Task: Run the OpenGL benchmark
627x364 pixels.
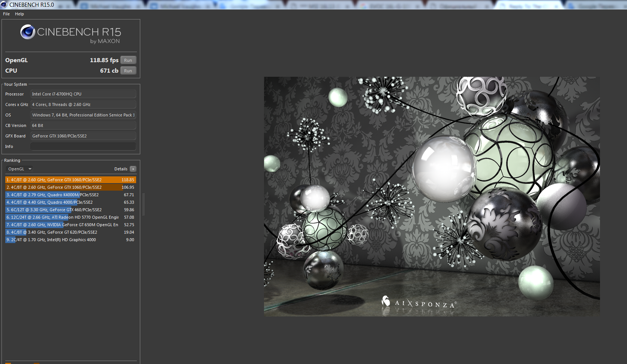Action: pos(128,60)
